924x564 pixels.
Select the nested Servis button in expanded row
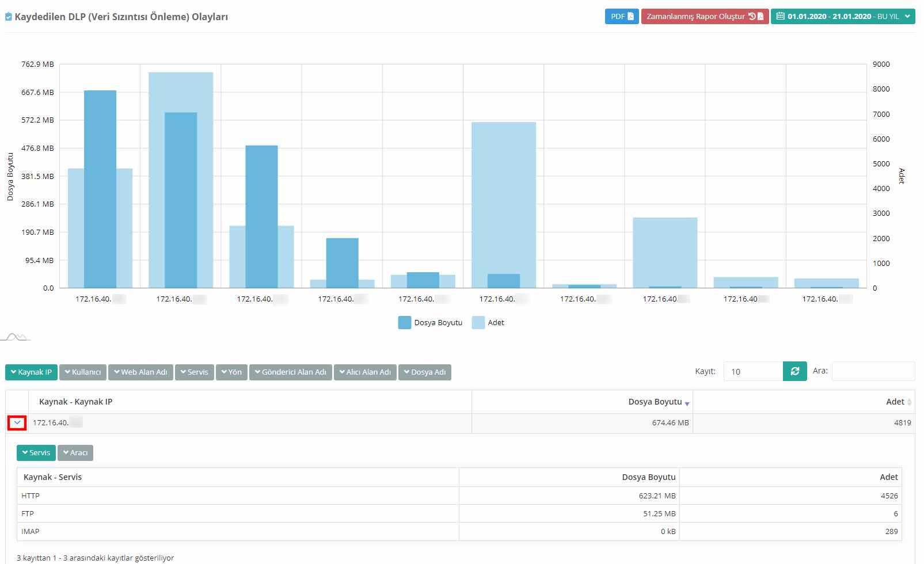point(36,453)
